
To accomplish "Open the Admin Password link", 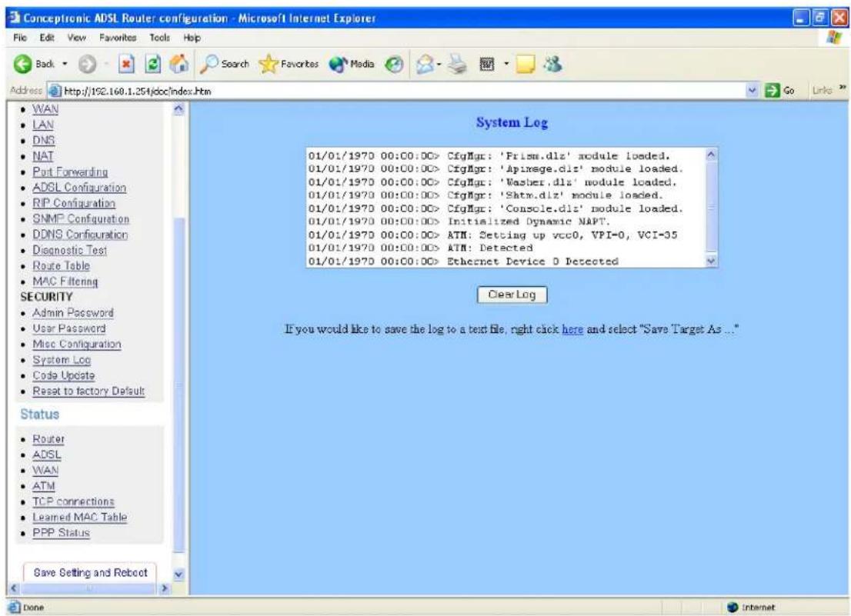I will [x=73, y=313].
